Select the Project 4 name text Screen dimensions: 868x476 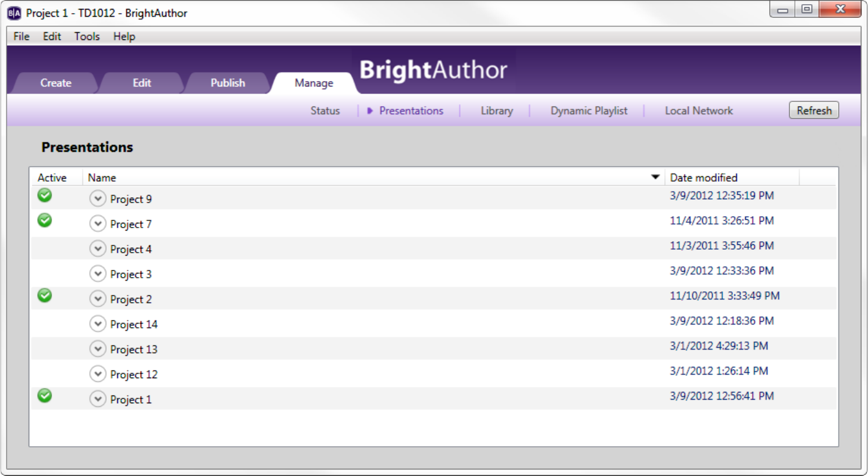(131, 249)
